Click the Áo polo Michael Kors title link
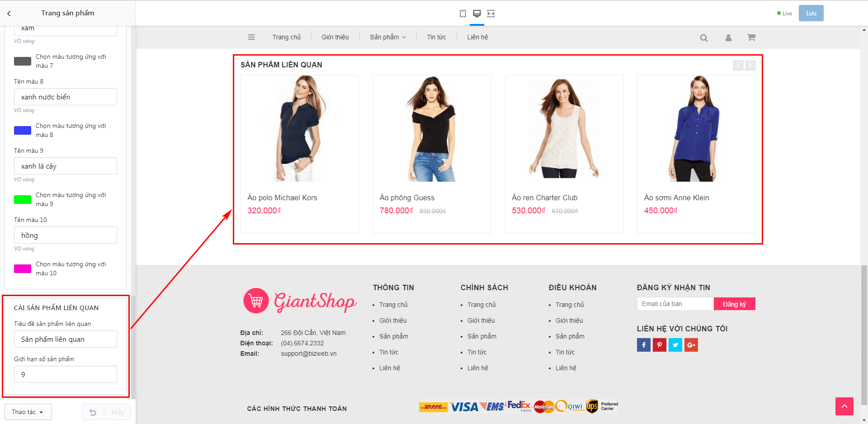The image size is (868, 424). (282, 198)
